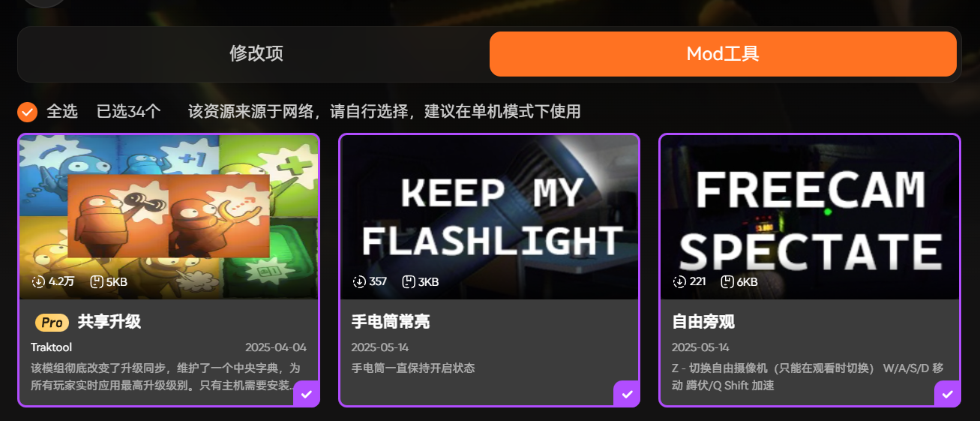
Task: Open the Freecam Spectate thumbnail image
Action: [x=810, y=217]
